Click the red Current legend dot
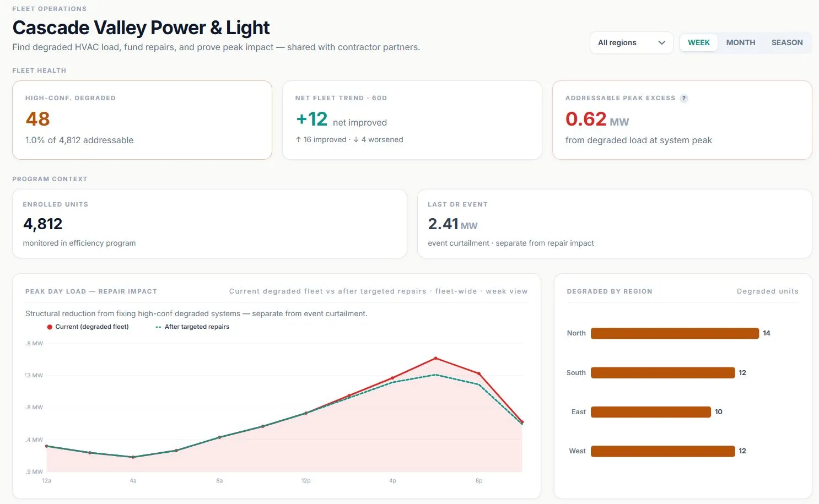This screenshot has height=504, width=819. pos(50,327)
